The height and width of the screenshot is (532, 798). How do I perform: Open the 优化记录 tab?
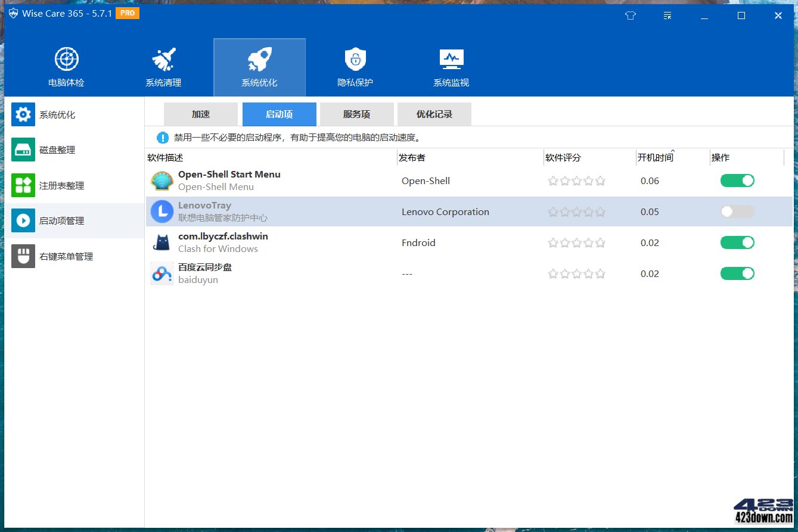click(434, 114)
